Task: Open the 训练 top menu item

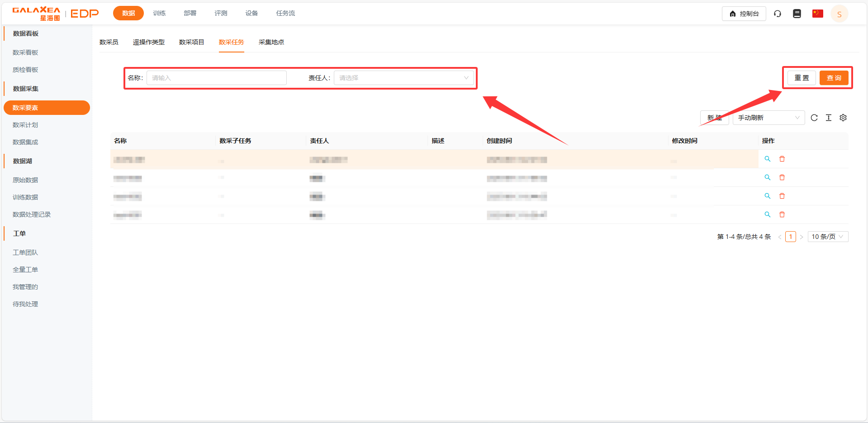Action: (159, 13)
